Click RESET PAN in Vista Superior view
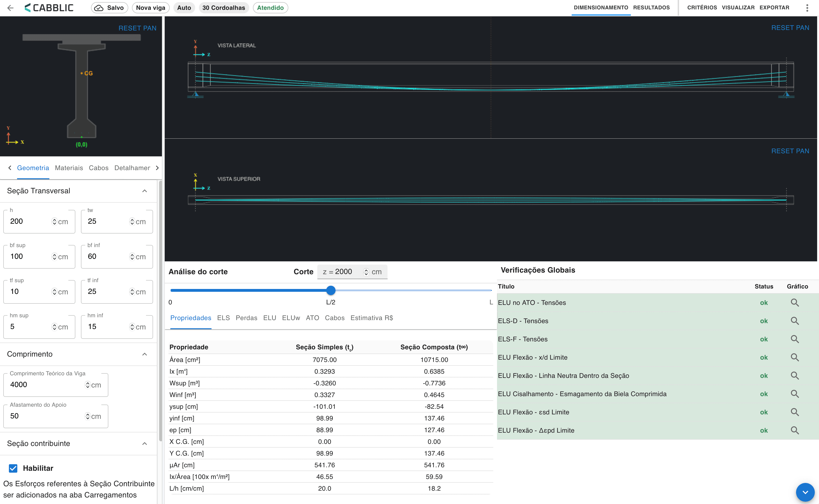The height and width of the screenshot is (504, 819). 790,151
